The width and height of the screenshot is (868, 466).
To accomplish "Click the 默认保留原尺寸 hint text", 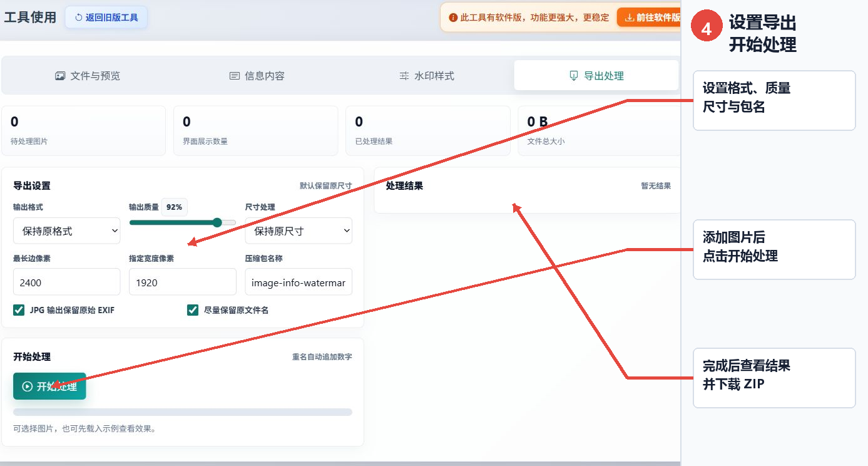I will coord(325,186).
